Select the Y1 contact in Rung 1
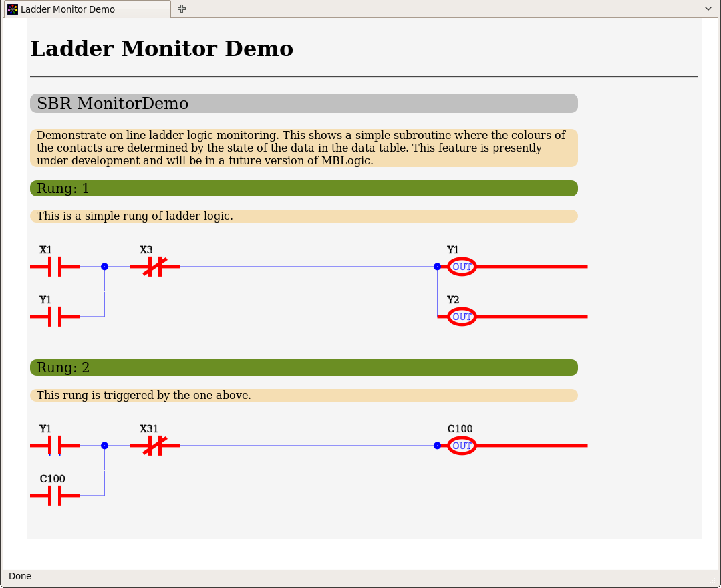This screenshot has height=588, width=721. click(55, 317)
